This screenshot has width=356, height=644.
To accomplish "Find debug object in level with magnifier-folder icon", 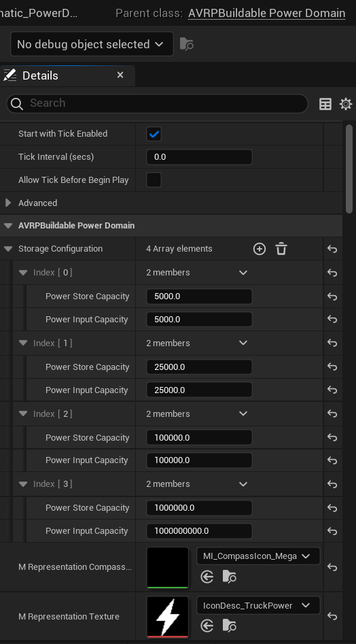I will [187, 44].
